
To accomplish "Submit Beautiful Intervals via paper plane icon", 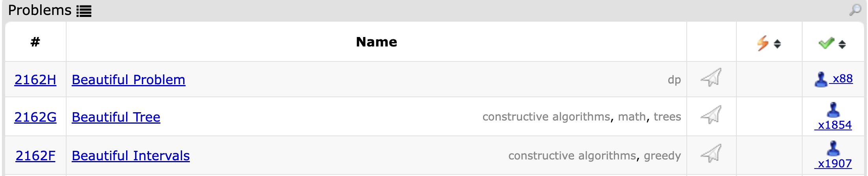I will click(711, 154).
